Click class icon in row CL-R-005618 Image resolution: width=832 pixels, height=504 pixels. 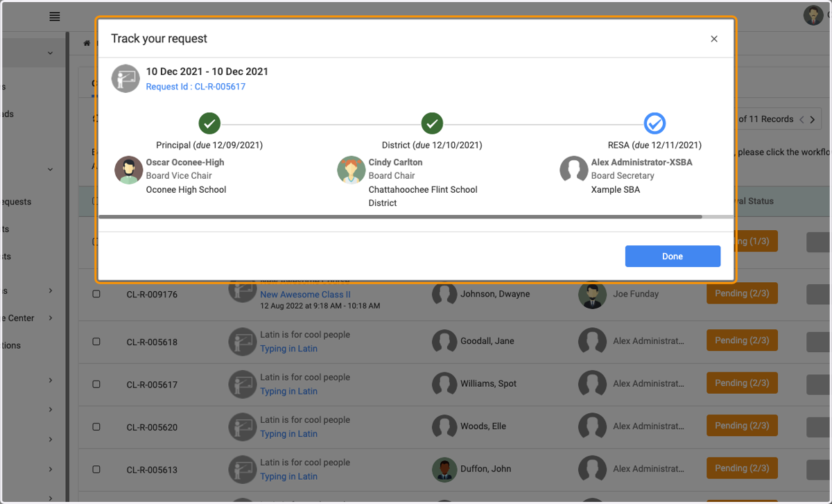pyautogui.click(x=242, y=341)
